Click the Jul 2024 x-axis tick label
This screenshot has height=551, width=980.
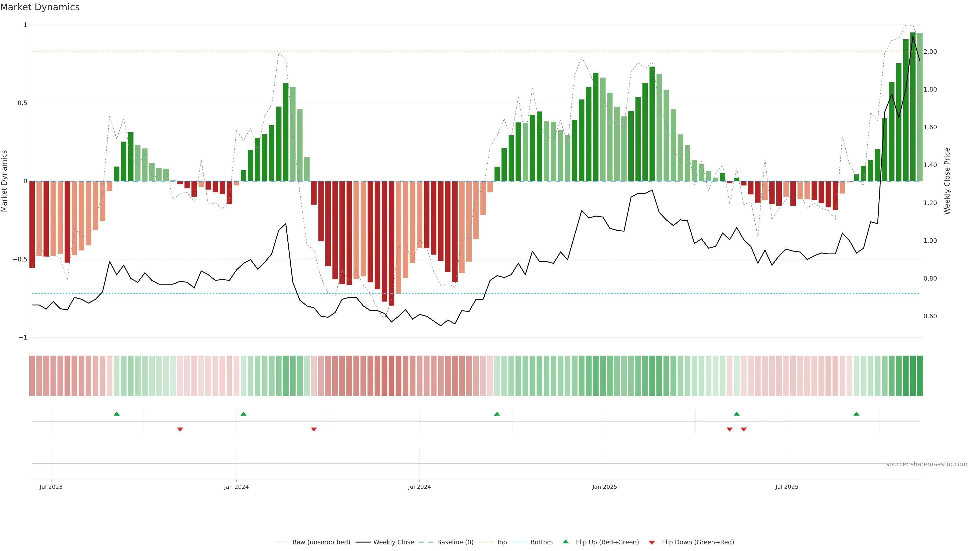[419, 487]
